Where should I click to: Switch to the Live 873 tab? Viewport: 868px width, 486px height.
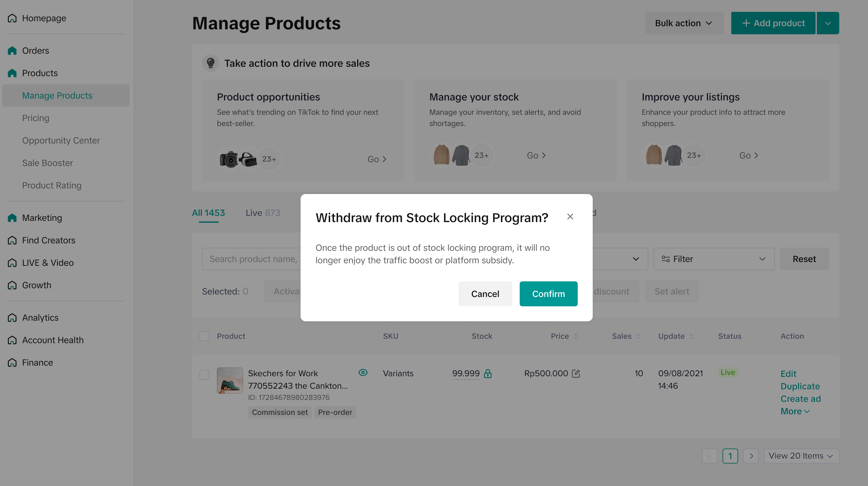pos(262,213)
